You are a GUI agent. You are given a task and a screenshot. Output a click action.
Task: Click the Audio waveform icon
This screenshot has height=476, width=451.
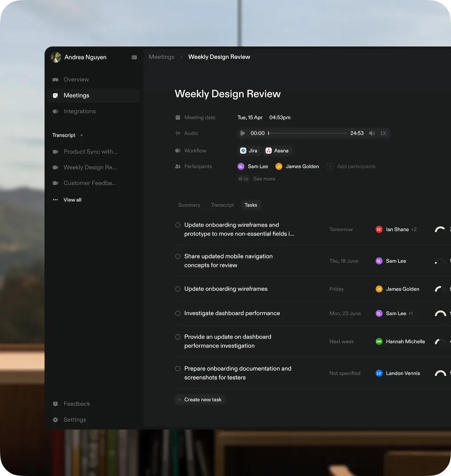click(x=178, y=133)
